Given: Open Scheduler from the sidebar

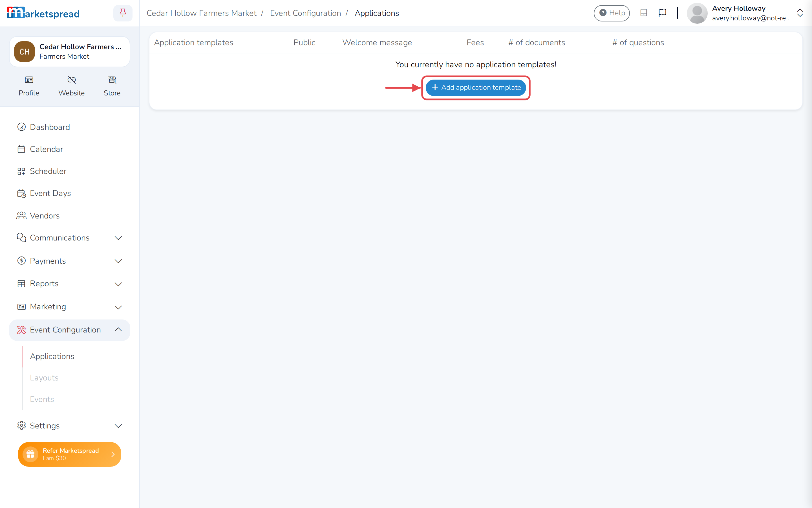Looking at the screenshot, I should point(69,171).
